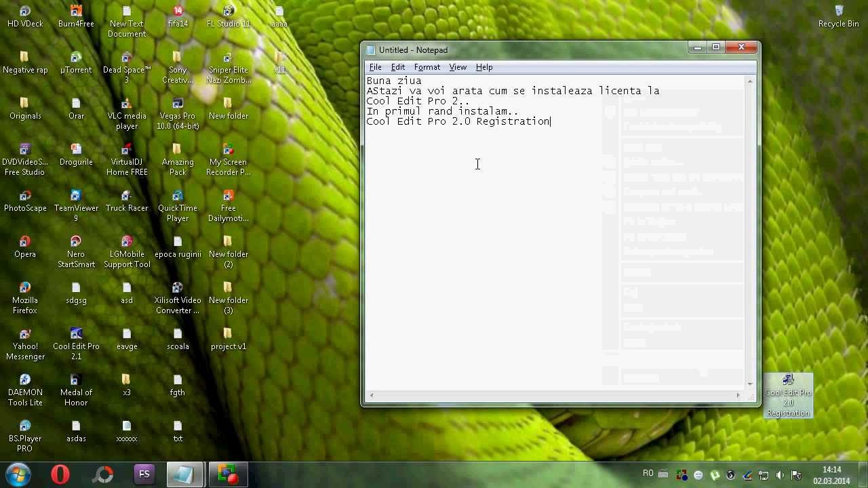
Task: Select the Originals folder icon
Action: 25,109
